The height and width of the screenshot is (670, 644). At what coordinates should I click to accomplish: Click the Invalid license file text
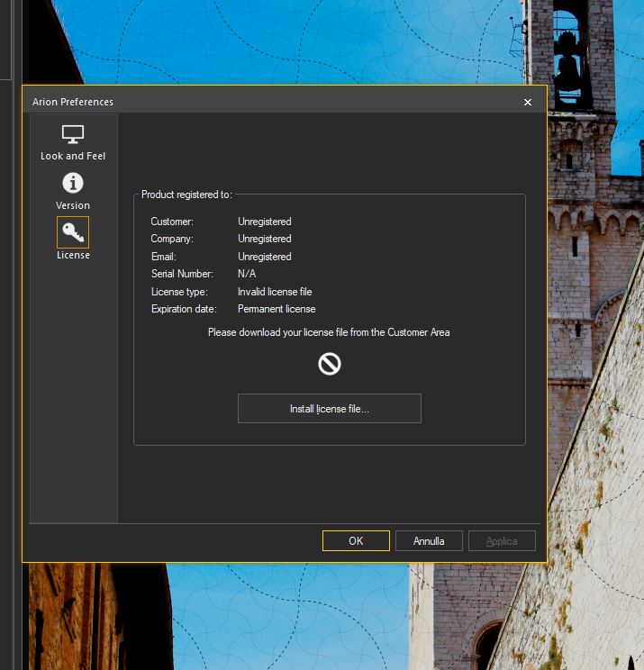coord(275,292)
